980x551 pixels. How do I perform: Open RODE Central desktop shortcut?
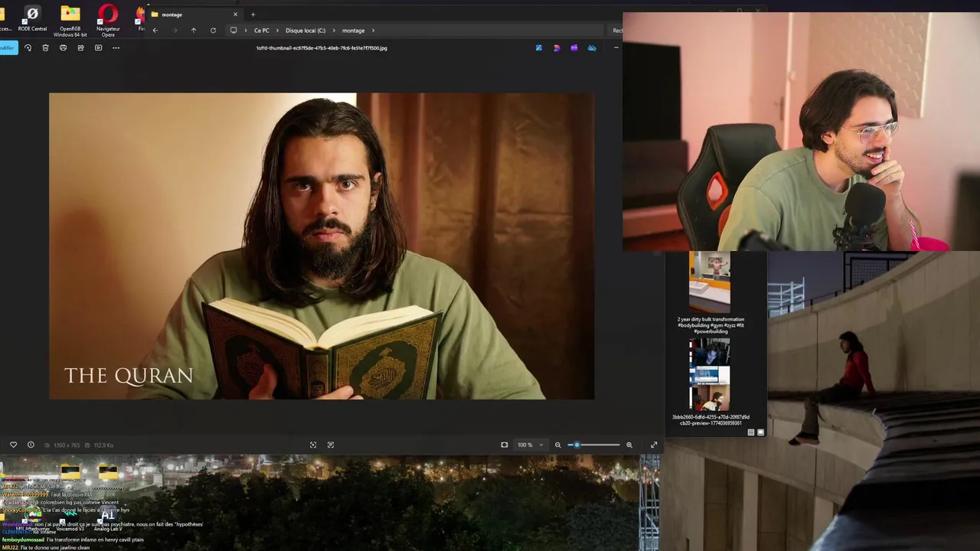tap(32, 19)
